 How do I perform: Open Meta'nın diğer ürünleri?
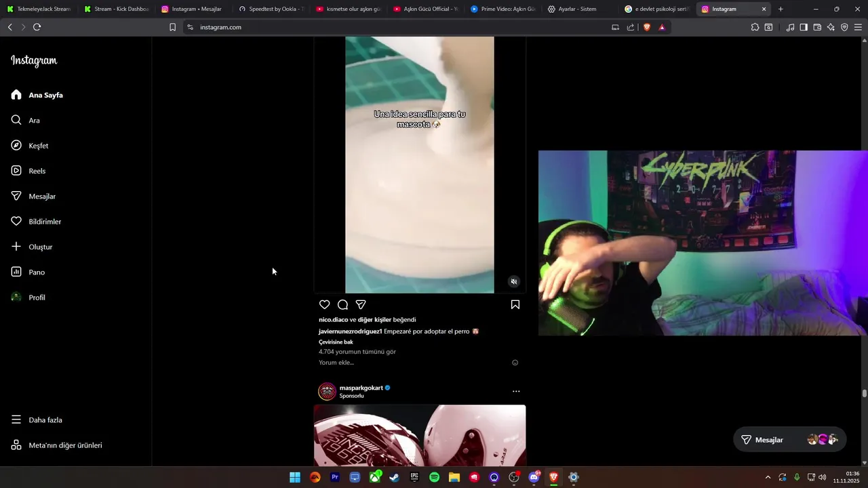point(56,445)
